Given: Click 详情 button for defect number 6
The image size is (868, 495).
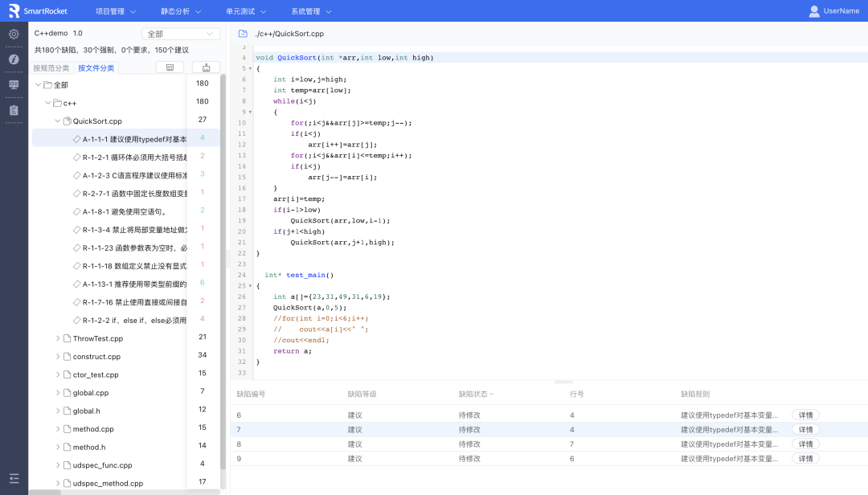Looking at the screenshot, I should [805, 415].
